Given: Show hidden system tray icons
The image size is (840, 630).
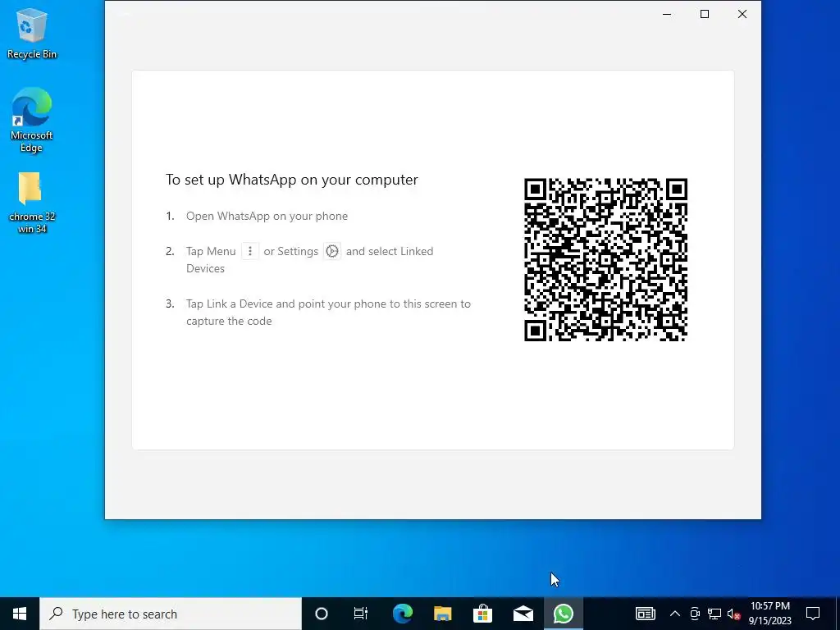Looking at the screenshot, I should point(675,614).
